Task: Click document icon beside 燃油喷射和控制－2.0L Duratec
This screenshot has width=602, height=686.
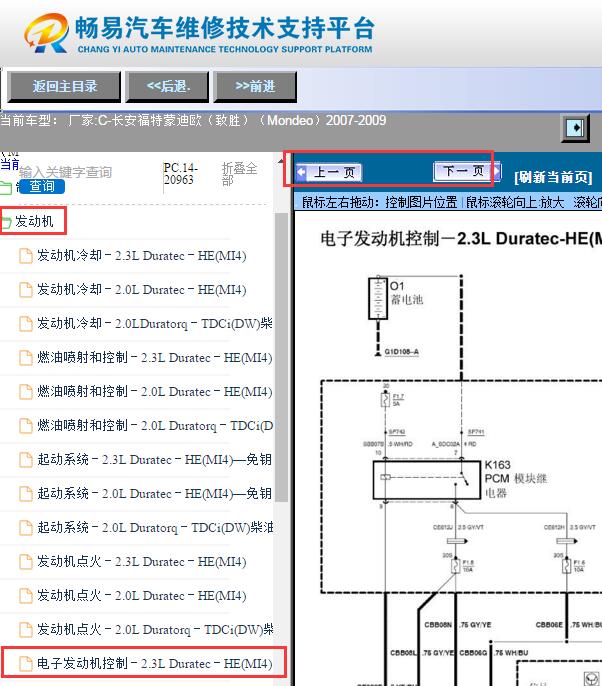Action: coord(26,392)
